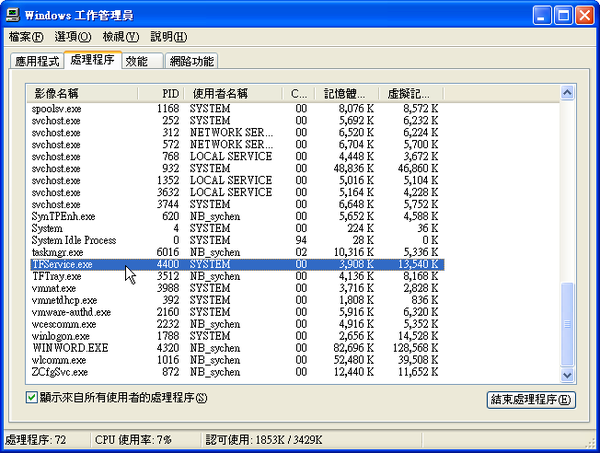The width and height of the screenshot is (600, 453).
Task: Select svchost.exe with PID 932
Action: click(237, 168)
